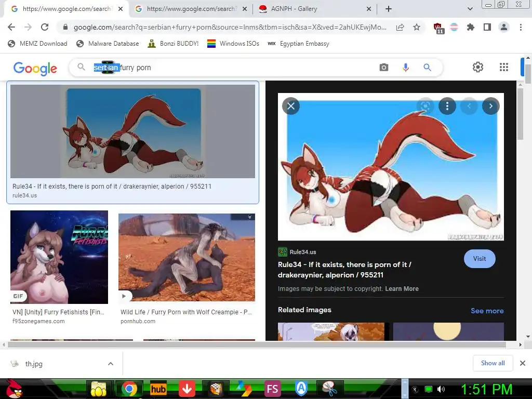
Task: Open the striped flag extension icon
Action: point(454,27)
